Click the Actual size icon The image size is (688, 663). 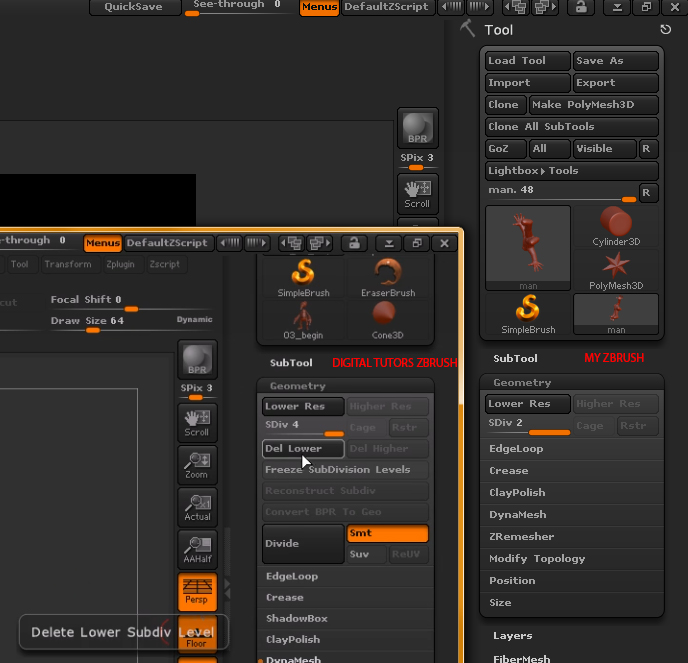click(197, 507)
